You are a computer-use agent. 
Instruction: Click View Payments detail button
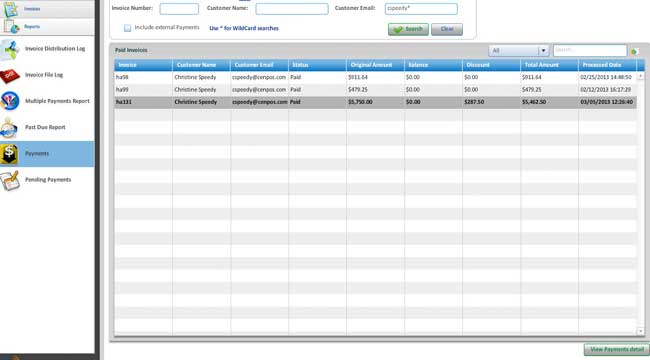click(x=617, y=350)
